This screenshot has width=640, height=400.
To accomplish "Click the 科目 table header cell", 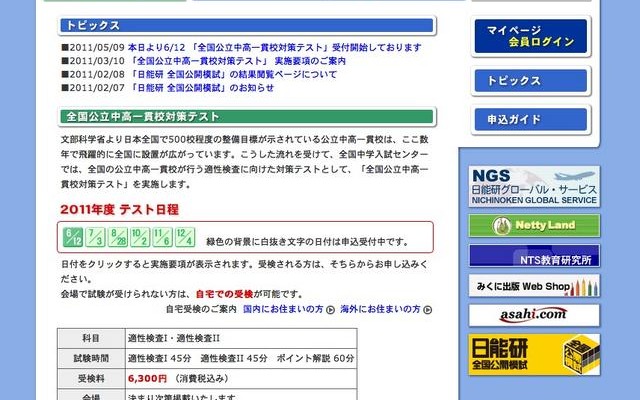I will click(x=91, y=338).
